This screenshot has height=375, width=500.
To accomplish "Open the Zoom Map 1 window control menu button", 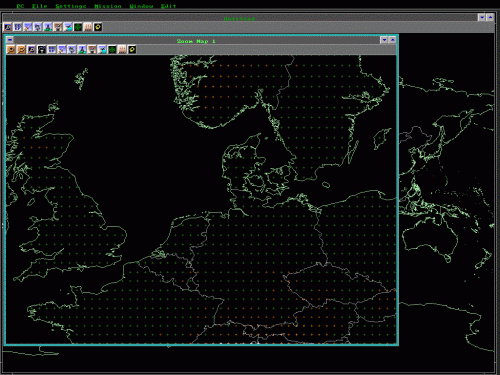I will (x=10, y=40).
